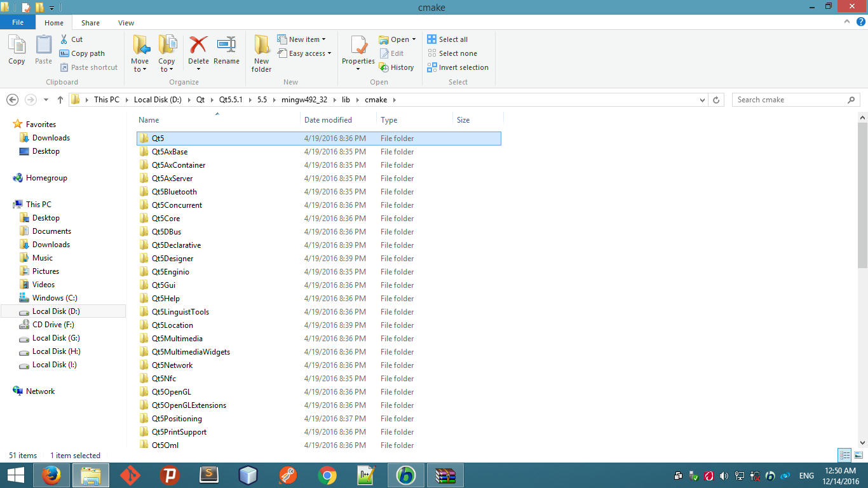Viewport: 868px width, 488px height.
Task: Open WinRAR from the taskbar
Action: [x=445, y=475]
